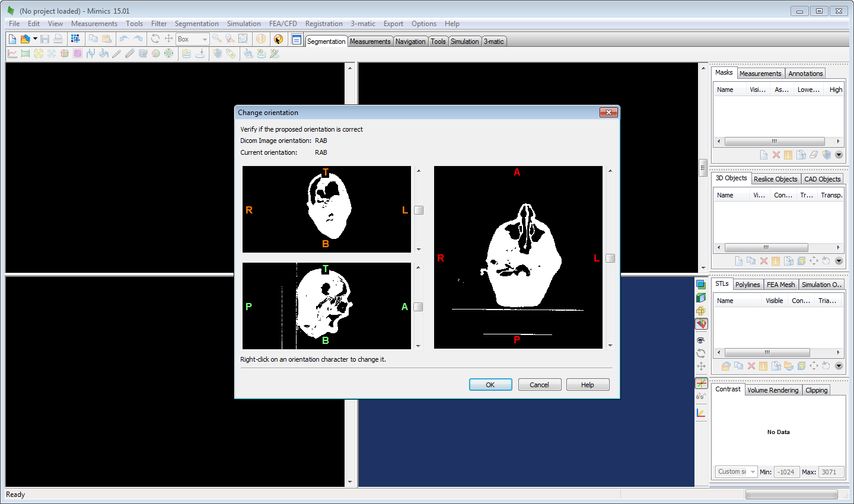Open the Custom scale dropdown in the Contrast panel

736,472
